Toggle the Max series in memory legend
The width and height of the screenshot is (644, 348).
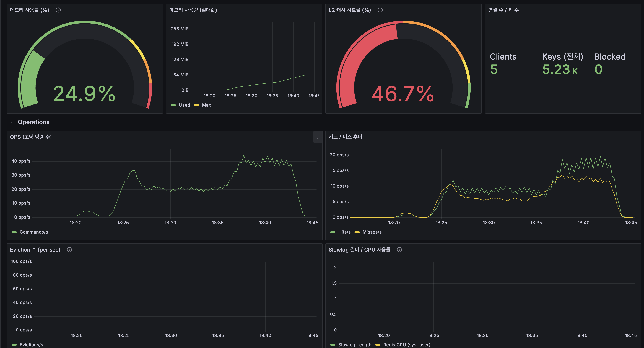[206, 105]
